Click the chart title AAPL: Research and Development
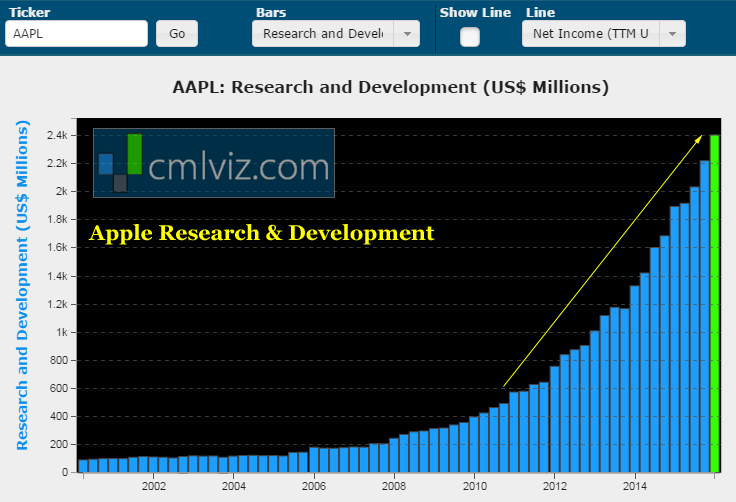This screenshot has width=736, height=502. tap(391, 87)
